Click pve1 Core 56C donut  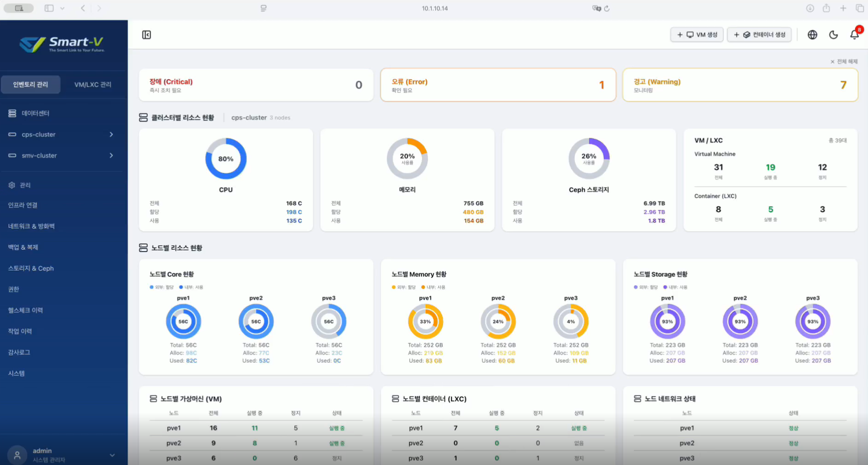click(x=183, y=322)
